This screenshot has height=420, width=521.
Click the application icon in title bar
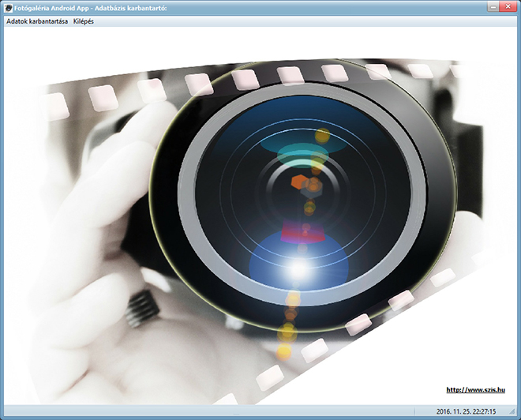8,8
